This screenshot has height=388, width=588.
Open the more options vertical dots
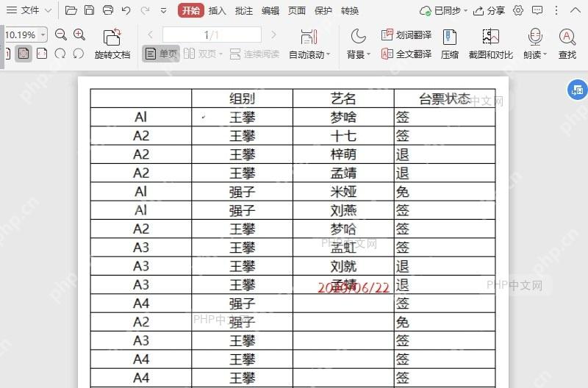tap(556, 10)
